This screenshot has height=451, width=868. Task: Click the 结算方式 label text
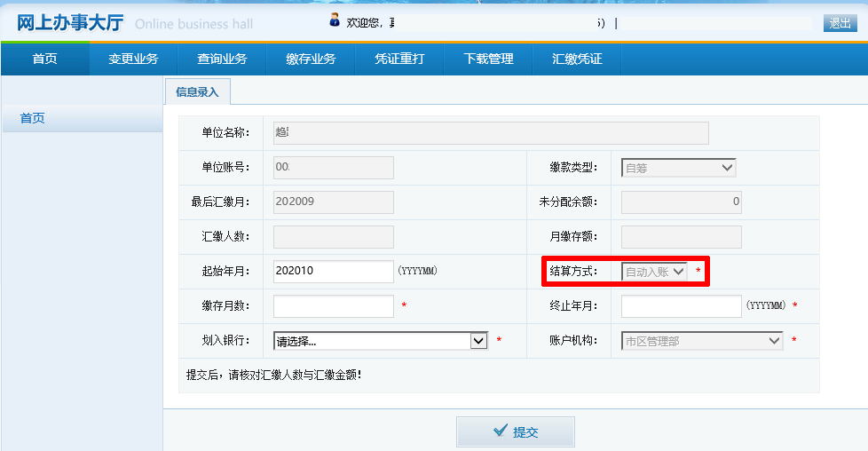click(573, 272)
